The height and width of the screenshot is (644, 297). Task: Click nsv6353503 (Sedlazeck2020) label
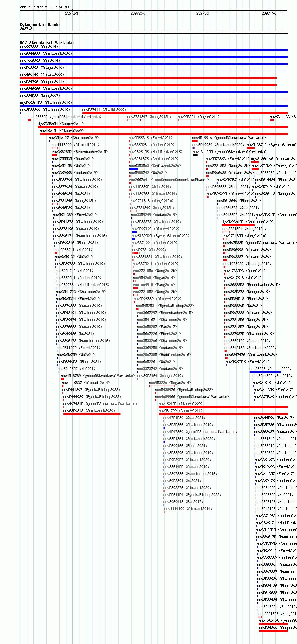click(155, 166)
